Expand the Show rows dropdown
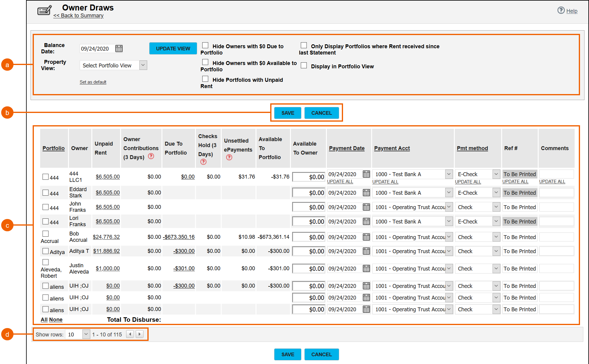This screenshot has height=364, width=589. pyautogui.click(x=86, y=334)
